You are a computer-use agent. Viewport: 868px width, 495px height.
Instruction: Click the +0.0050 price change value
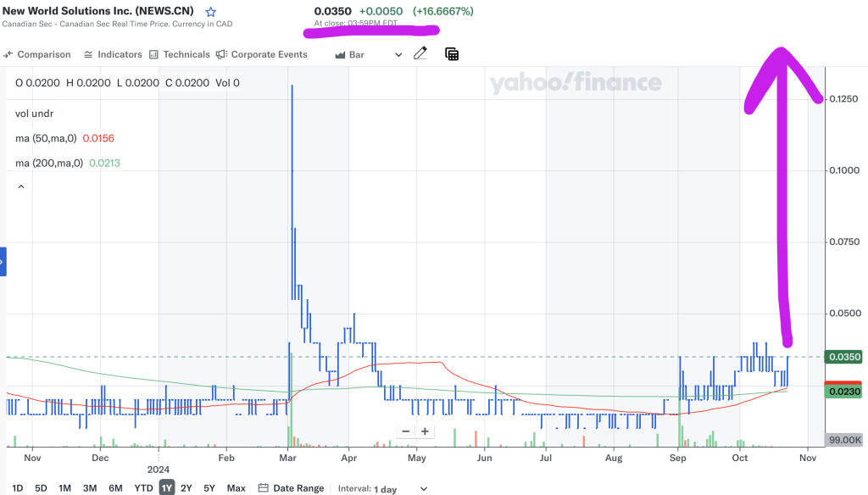381,11
